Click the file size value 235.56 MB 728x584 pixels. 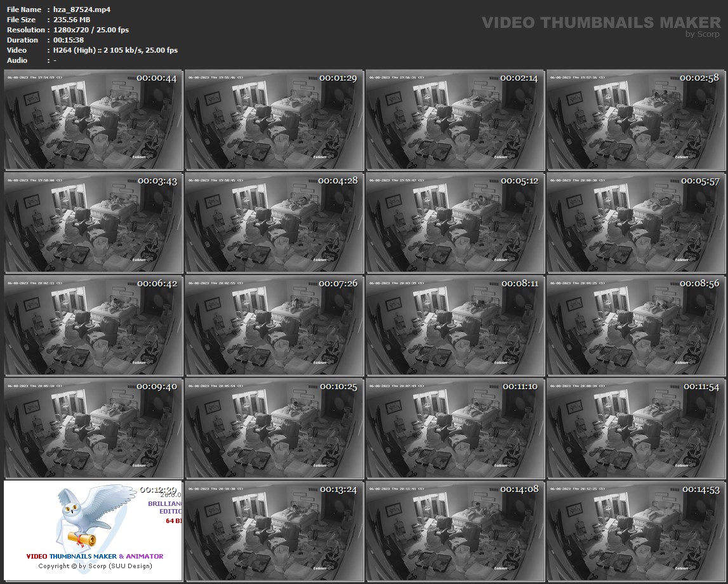(72, 20)
